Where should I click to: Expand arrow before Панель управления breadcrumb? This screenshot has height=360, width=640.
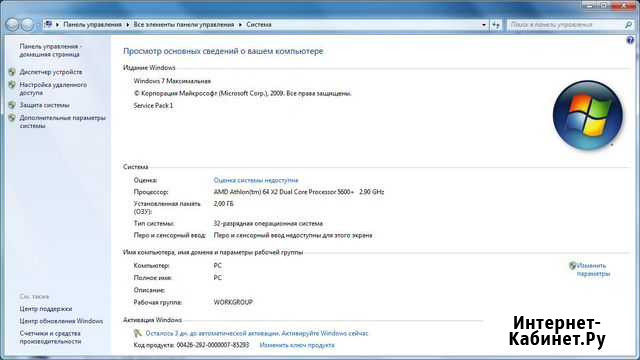58,25
